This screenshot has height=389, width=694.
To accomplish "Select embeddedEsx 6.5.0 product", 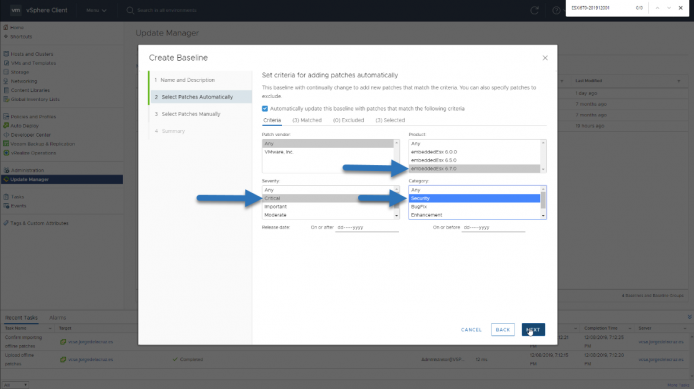I will click(474, 160).
